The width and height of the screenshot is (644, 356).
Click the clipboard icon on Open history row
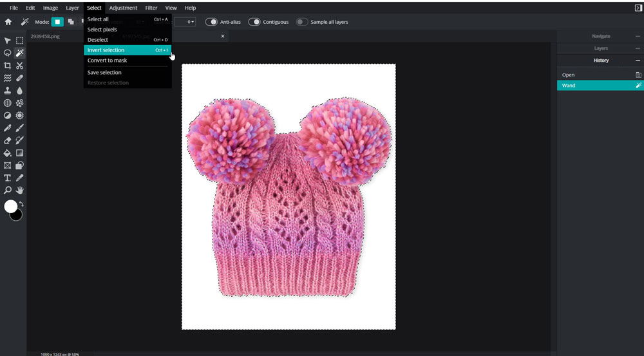pos(638,75)
